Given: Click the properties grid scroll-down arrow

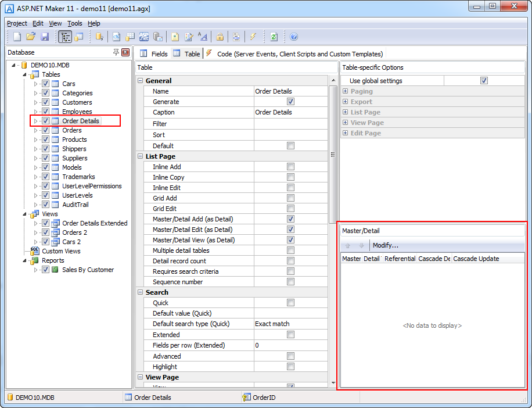Looking at the screenshot, I should (x=333, y=383).
